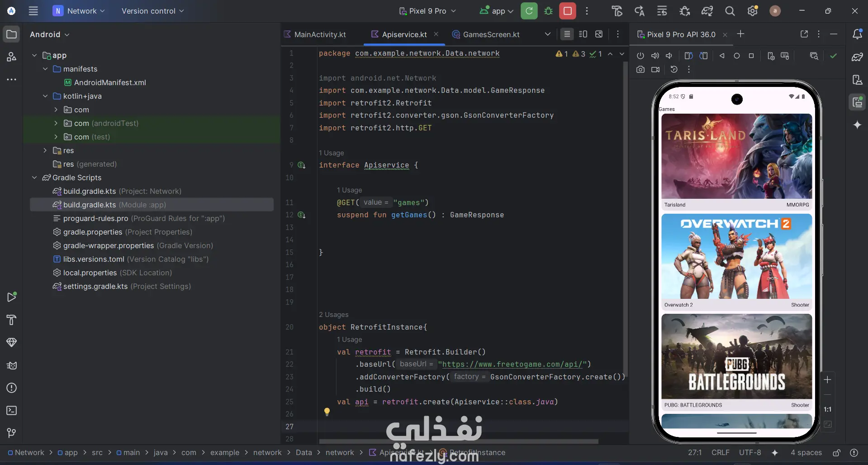Image resolution: width=868 pixels, height=465 pixels.
Task: Open the Pixel 9 Pro device selector
Action: coord(428,11)
